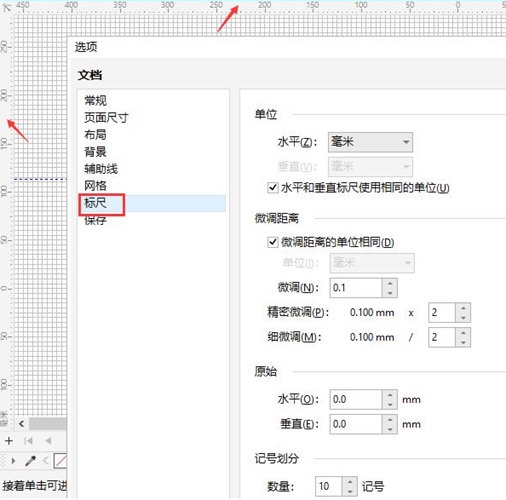Open the disabled 垂直 unit dropdown
Viewport: 506px width, 500px height.
[x=370, y=166]
